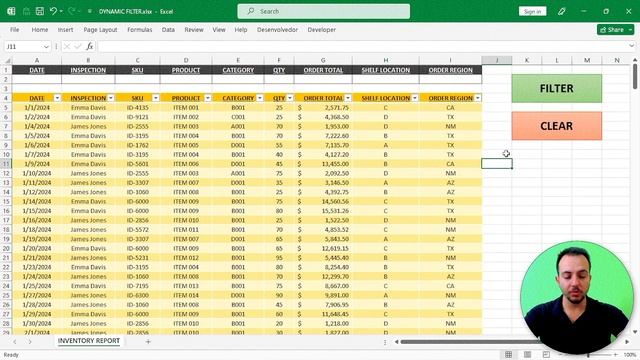Toggle AutoSave icon in title bar
Image resolution: width=640 pixels, height=360 pixels.
27,11
